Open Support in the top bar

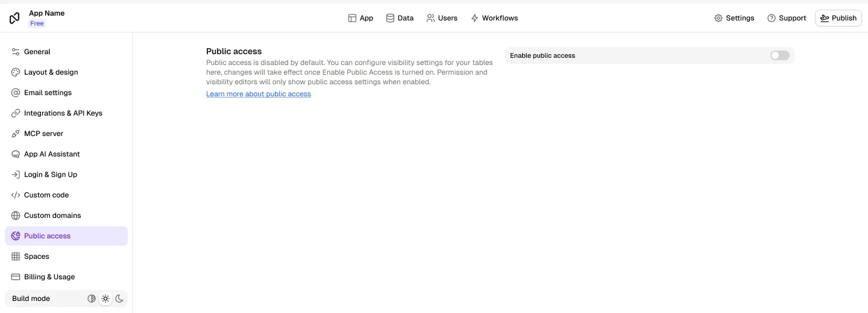click(787, 18)
